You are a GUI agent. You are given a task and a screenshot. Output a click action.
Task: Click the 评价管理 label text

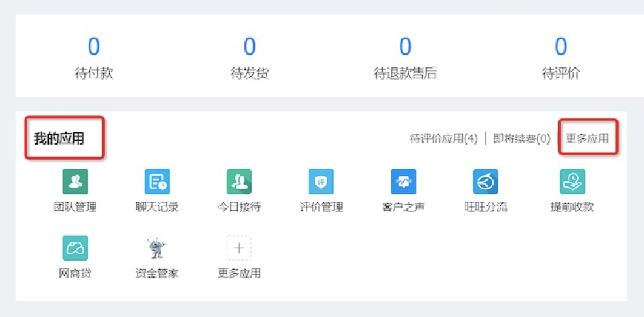(321, 207)
